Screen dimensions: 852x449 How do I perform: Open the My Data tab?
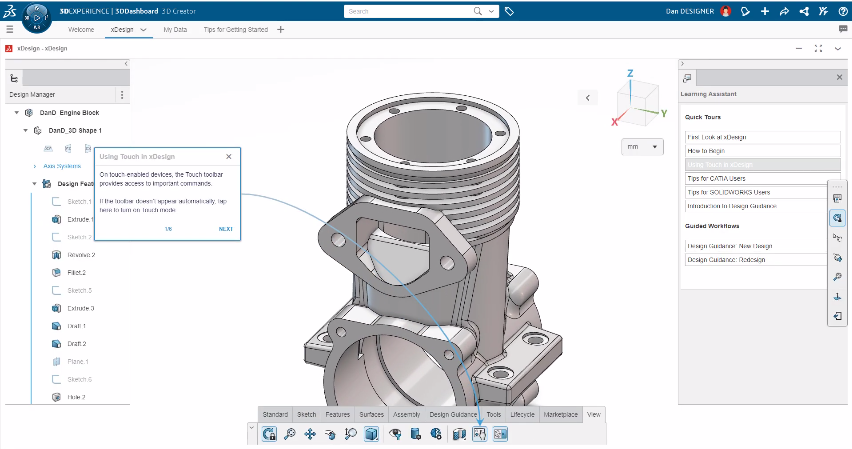175,30
